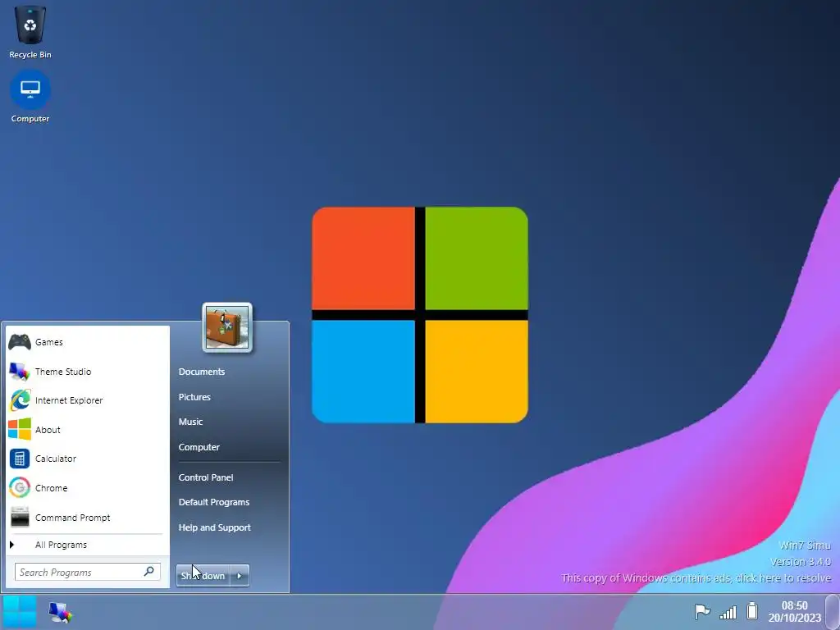Screen dimensions: 840x630
Task: Click the Command Prompt icon
Action: (x=20, y=518)
